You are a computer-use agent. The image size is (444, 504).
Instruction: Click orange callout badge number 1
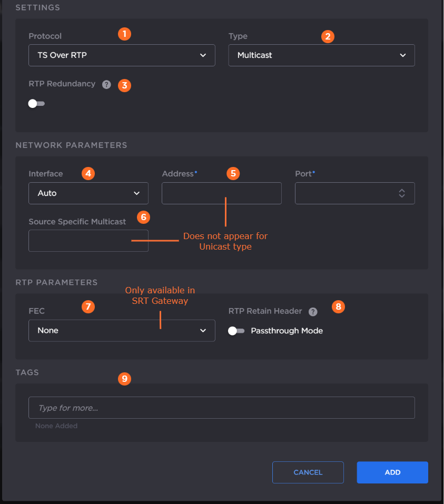pyautogui.click(x=124, y=34)
